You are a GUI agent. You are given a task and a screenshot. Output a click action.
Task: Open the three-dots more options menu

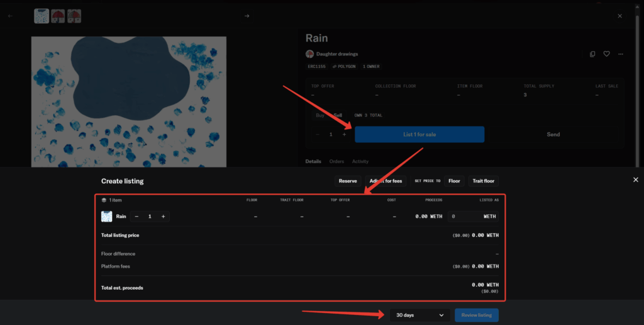click(x=621, y=54)
